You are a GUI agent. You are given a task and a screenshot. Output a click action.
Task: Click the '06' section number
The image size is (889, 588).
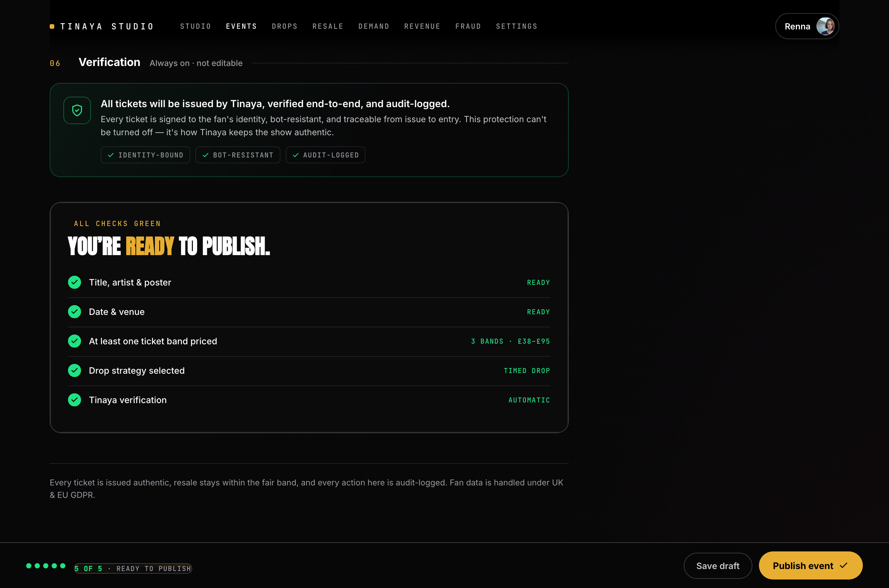coord(55,63)
